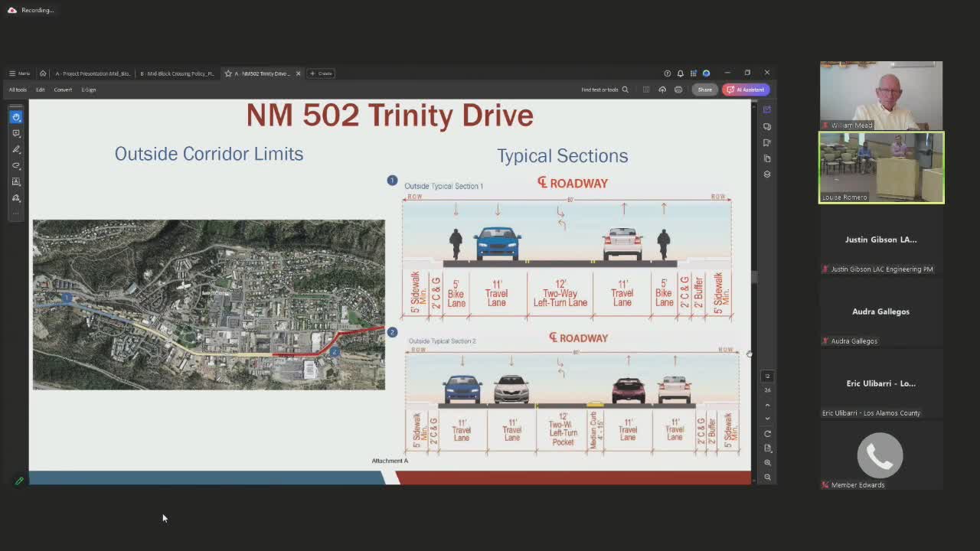
Task: Click the Share button
Action: tap(704, 90)
